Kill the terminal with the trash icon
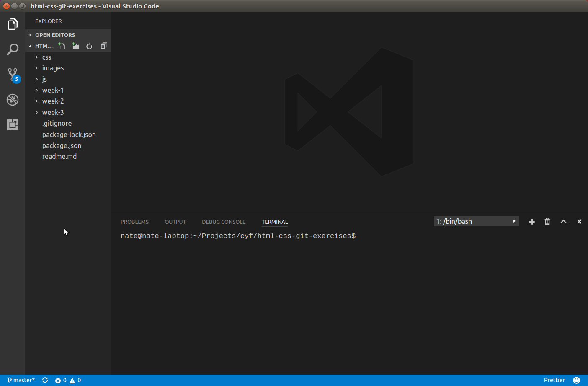The width and height of the screenshot is (588, 386). tap(547, 221)
